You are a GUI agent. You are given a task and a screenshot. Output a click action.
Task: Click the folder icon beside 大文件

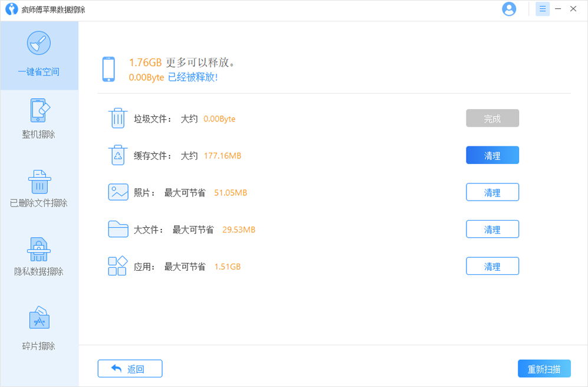tap(118, 229)
